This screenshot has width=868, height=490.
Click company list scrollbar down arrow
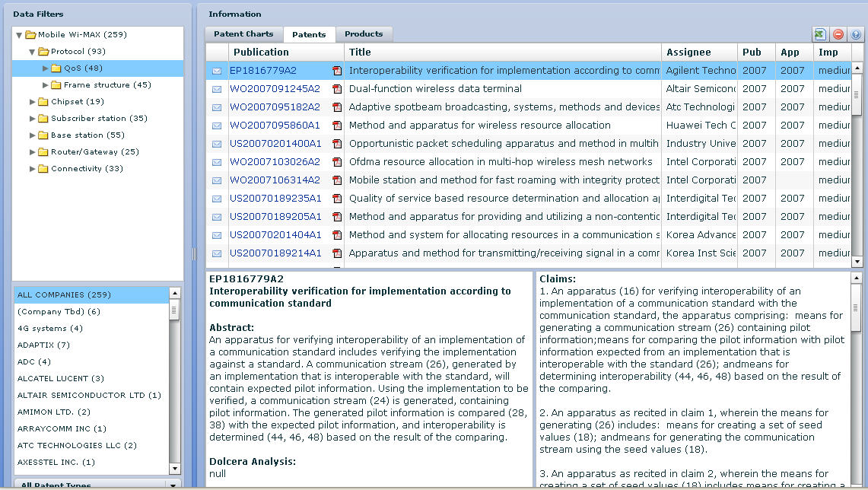[x=174, y=469]
